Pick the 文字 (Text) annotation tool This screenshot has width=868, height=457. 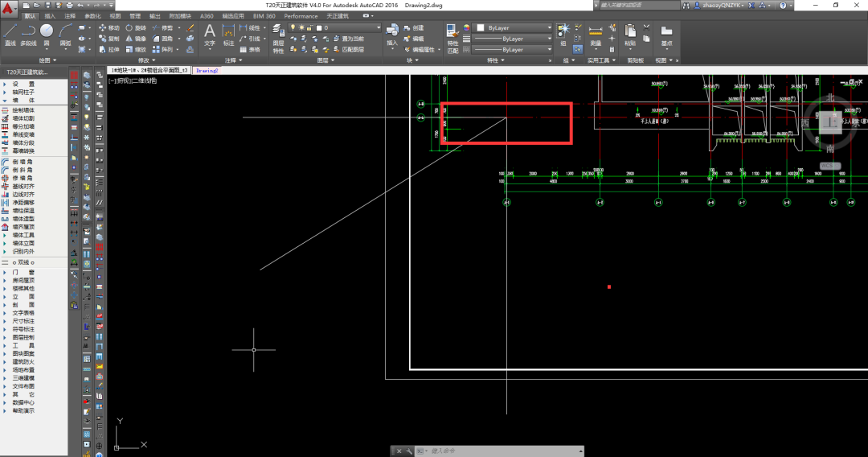[x=210, y=34]
